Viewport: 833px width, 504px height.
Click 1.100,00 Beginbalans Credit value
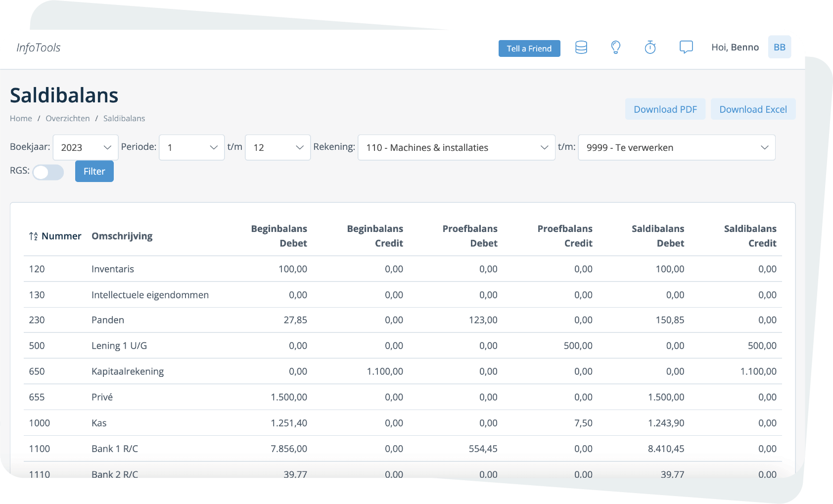(385, 371)
